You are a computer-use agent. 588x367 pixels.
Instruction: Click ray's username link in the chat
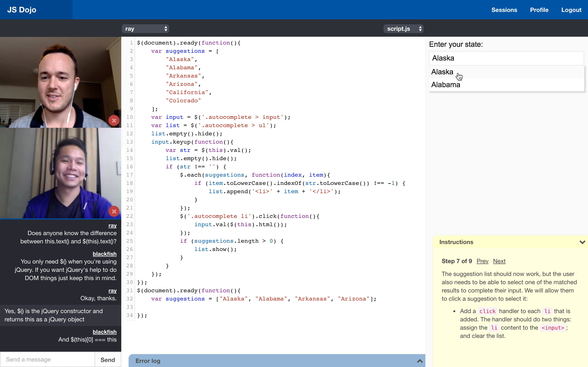pyautogui.click(x=113, y=225)
